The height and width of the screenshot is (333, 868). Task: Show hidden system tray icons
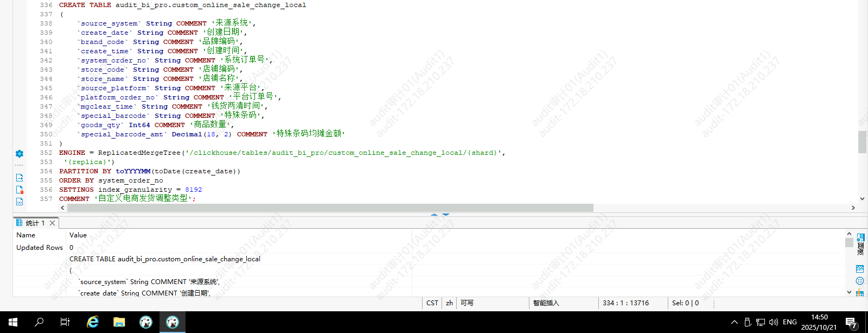tap(735, 322)
